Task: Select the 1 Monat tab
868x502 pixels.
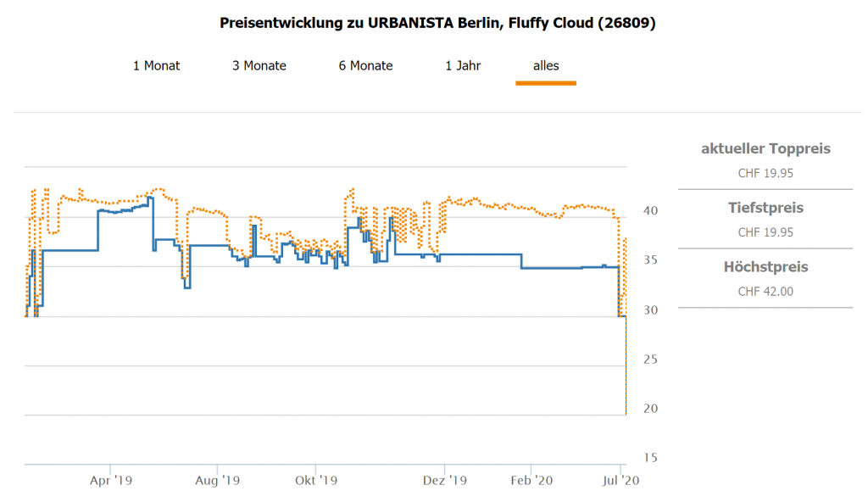Action: 156,65
